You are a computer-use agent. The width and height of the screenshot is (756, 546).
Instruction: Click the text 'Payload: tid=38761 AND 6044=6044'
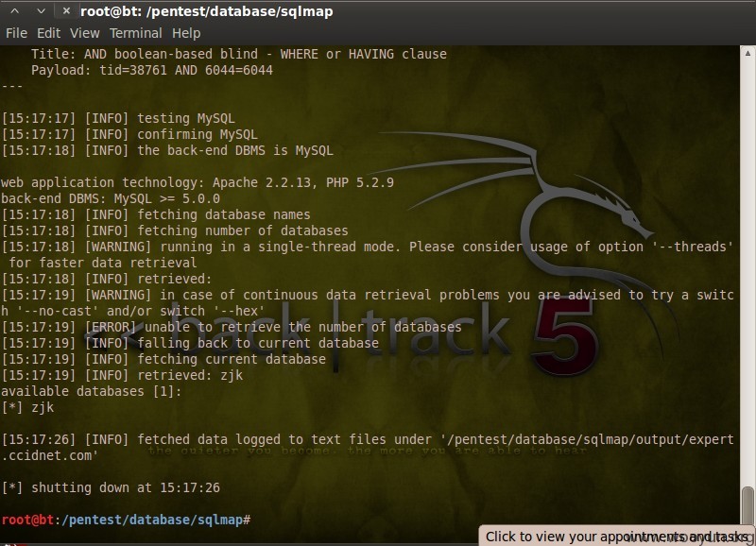tap(152, 70)
